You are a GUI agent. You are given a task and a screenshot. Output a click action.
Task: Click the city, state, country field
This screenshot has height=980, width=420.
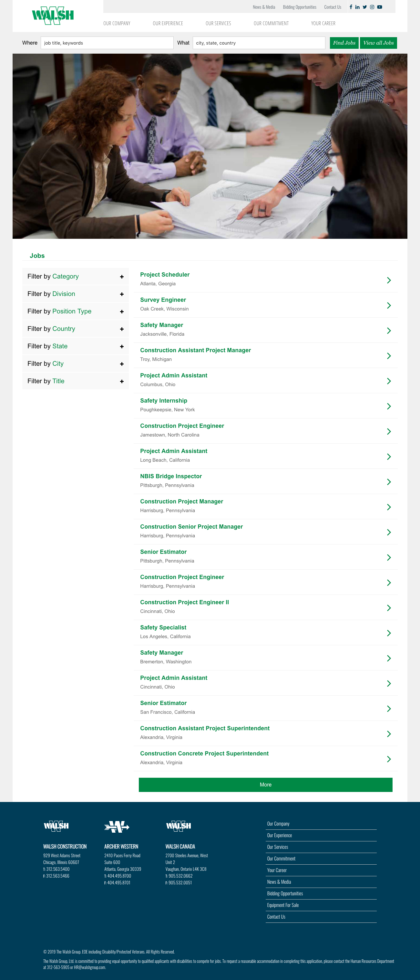259,43
